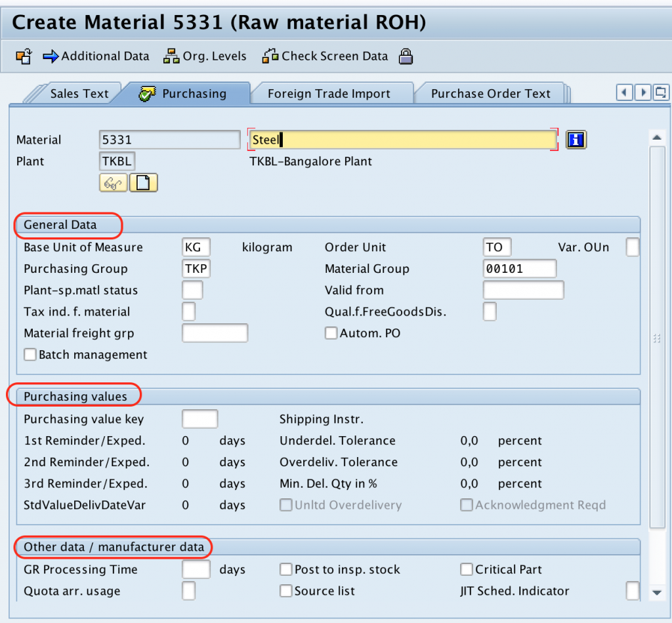Switch to the Sales Text tab
This screenshot has height=623, width=672.
coord(80,93)
